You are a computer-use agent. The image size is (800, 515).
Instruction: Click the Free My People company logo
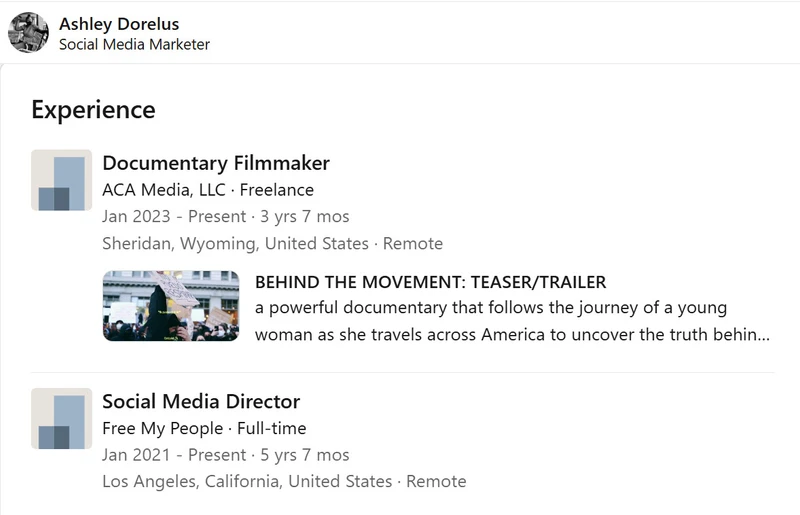point(61,419)
